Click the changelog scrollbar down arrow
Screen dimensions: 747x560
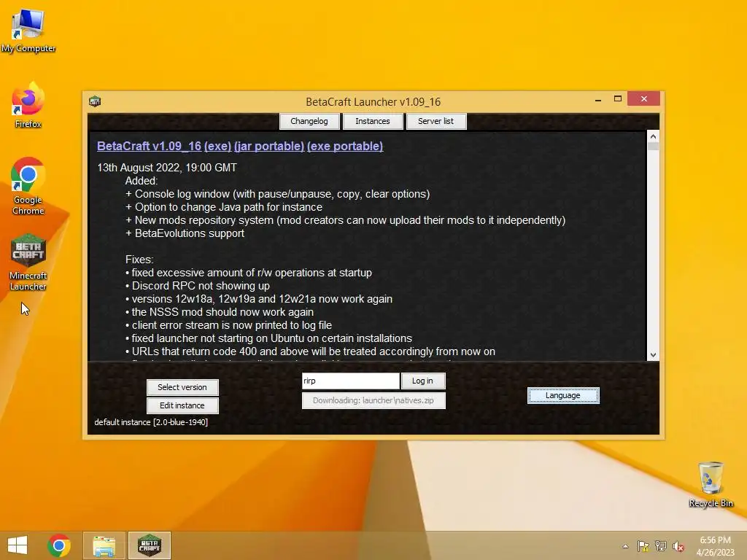(x=653, y=355)
